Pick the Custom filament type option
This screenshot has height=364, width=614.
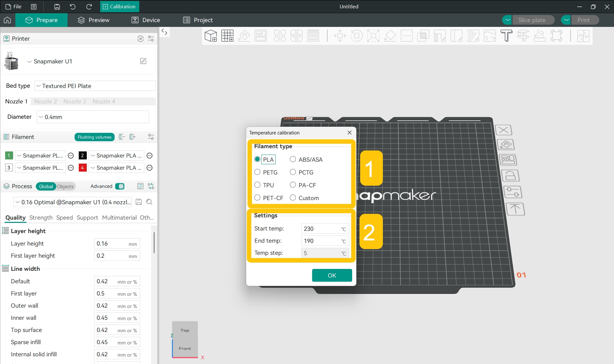pyautogui.click(x=293, y=198)
